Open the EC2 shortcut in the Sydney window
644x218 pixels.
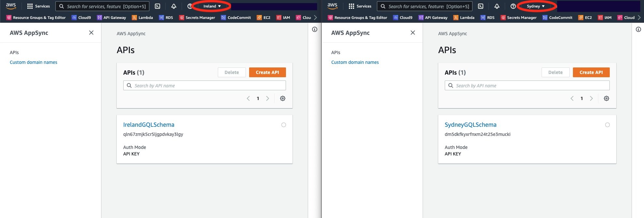click(x=585, y=18)
